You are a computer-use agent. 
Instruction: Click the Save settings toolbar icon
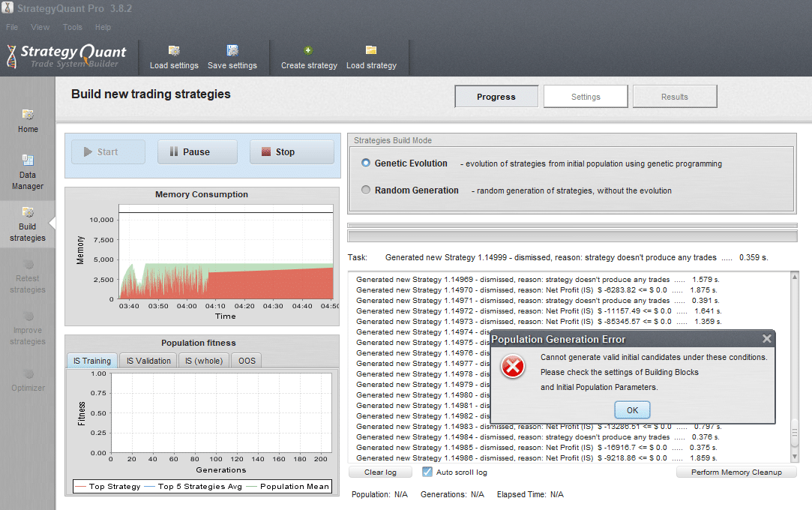pos(232,51)
